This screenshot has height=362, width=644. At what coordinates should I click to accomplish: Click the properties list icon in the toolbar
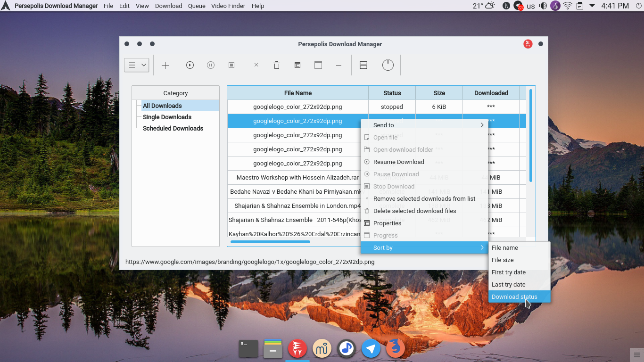297,66
